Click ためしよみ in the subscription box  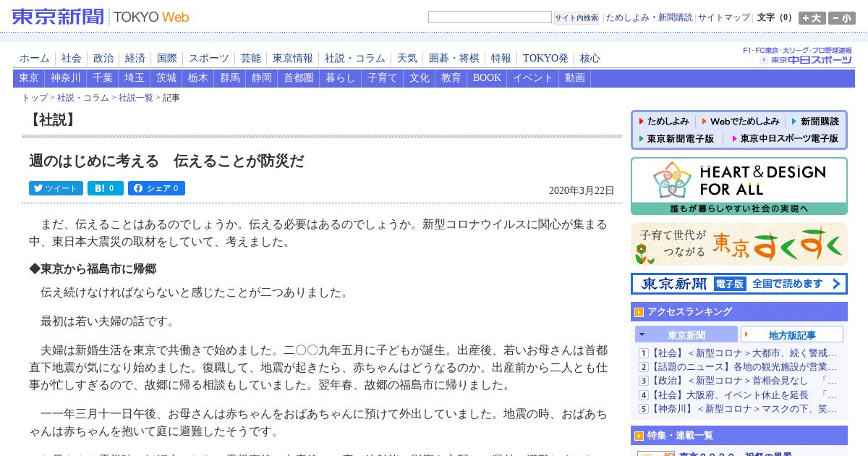click(663, 122)
